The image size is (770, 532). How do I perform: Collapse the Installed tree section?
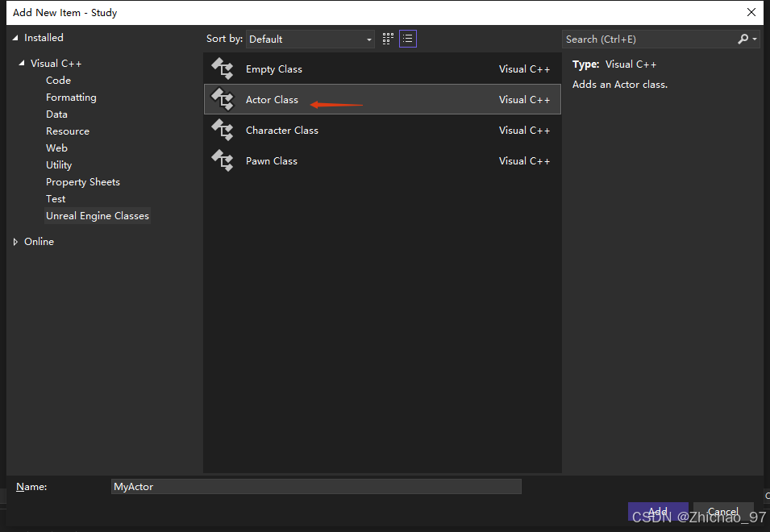(15, 38)
